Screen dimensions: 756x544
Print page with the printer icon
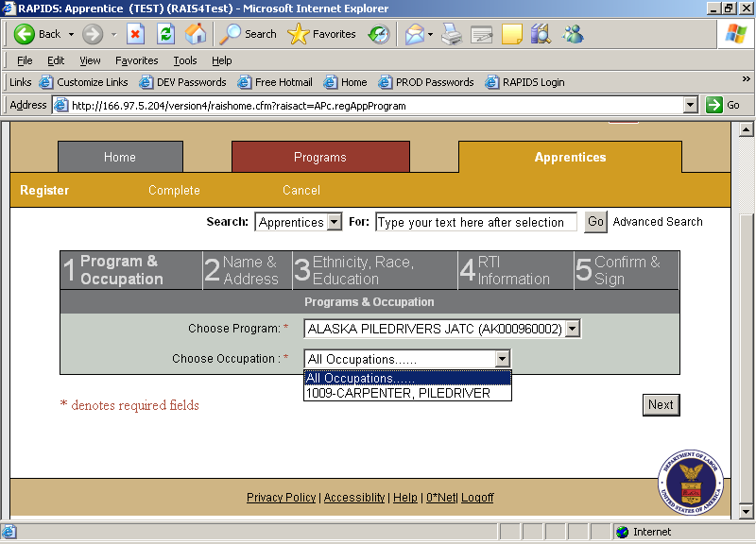click(452, 34)
